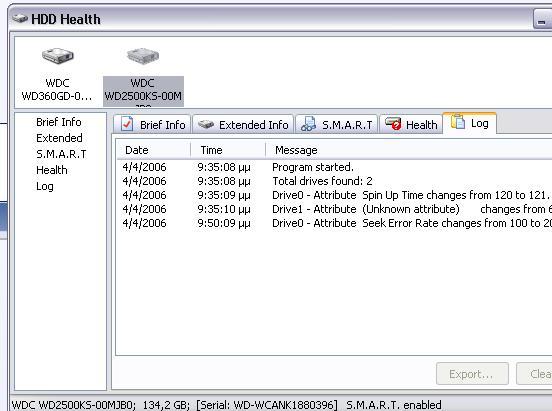
Task: Select the 'Total drives found: 2' log entry
Action: pos(334,181)
